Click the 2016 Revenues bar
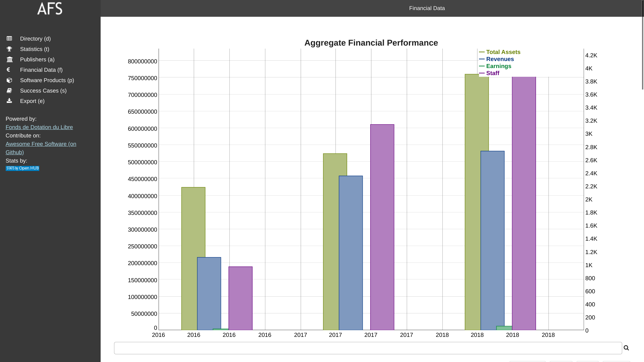The image size is (644, 362). 209,294
